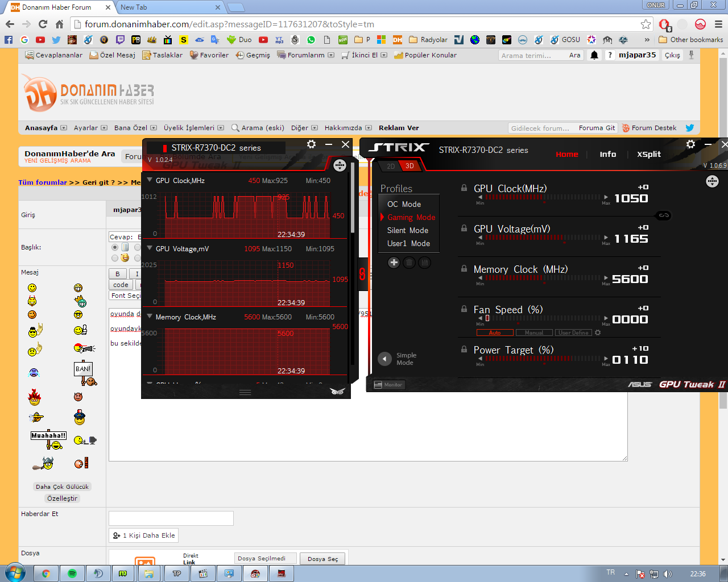Screen dimensions: 728x582
Task: Open Twitter bookmark in bookmarks bar
Action: (56, 40)
